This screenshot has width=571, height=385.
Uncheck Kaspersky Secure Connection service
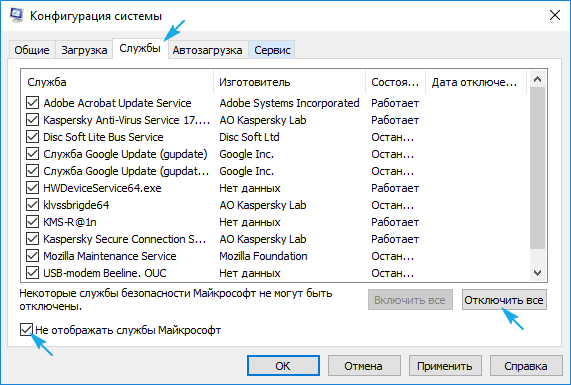(x=32, y=239)
